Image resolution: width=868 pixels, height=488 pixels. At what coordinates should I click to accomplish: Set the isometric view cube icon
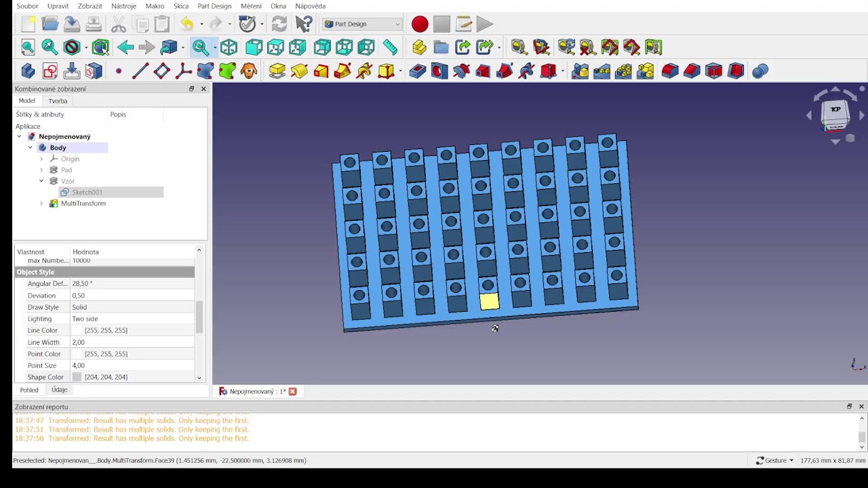229,47
